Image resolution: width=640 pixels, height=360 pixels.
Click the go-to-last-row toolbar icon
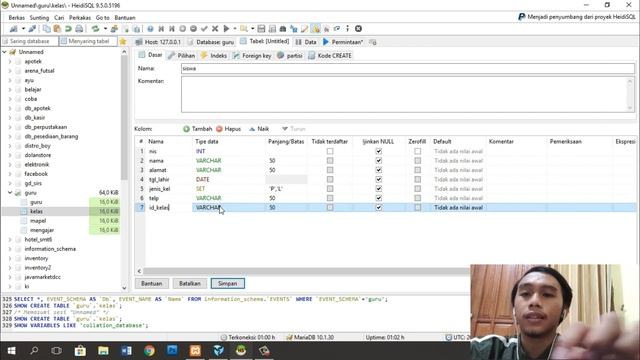point(172,29)
